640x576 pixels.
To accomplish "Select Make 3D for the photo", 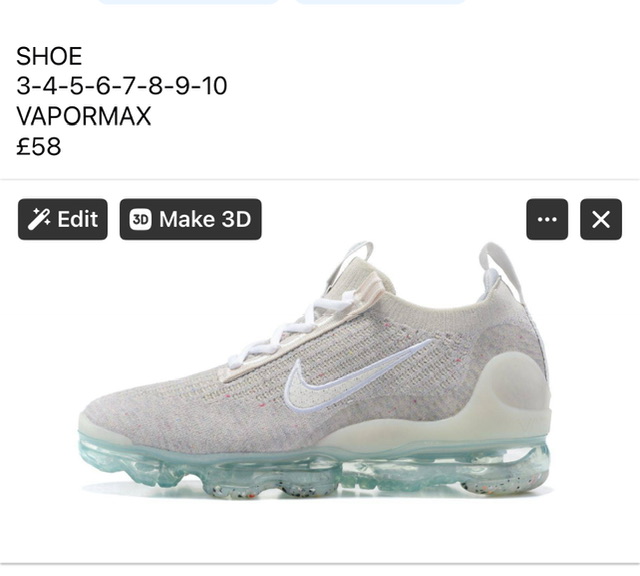I will [x=190, y=219].
